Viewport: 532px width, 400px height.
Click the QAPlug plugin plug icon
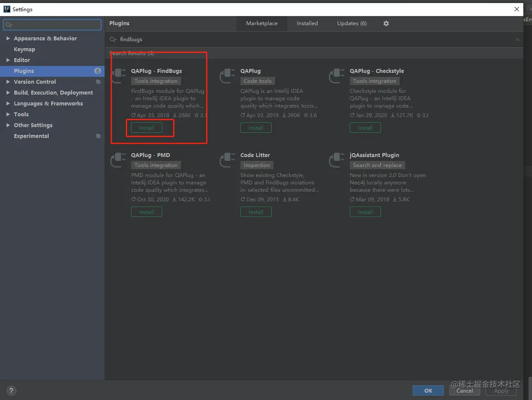[227, 76]
